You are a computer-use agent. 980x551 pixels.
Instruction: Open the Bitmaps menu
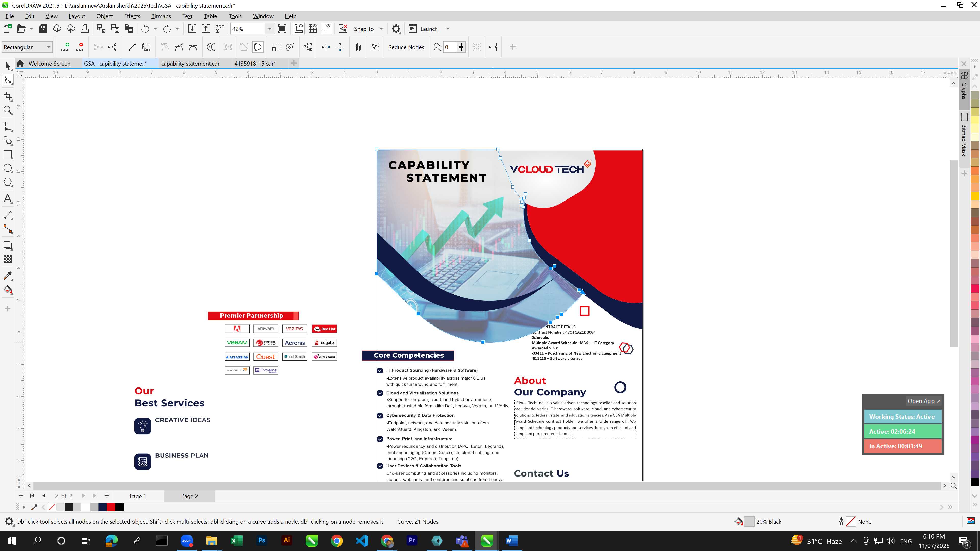pyautogui.click(x=161, y=16)
